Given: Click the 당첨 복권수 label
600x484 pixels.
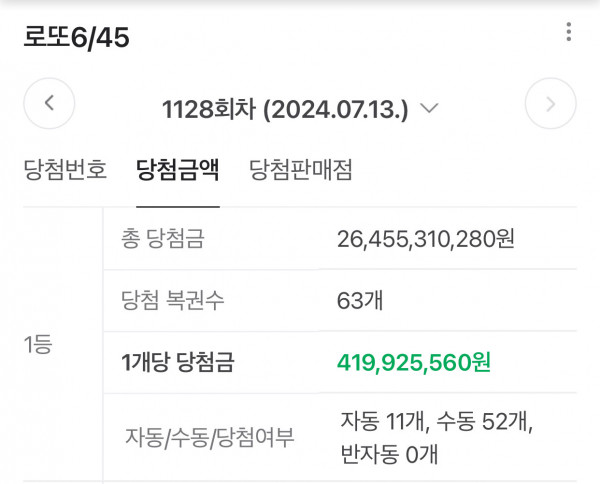Looking at the screenshot, I should (175, 300).
